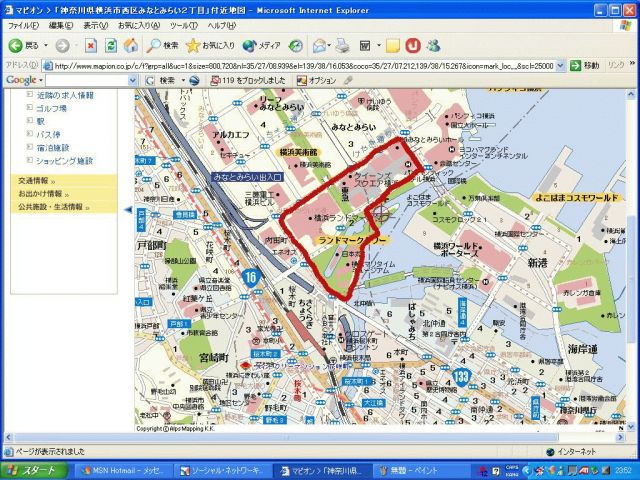Screen dimensions: 640x480
Task: Click the vertical scrollbar down arrow
Action: (x=631, y=426)
